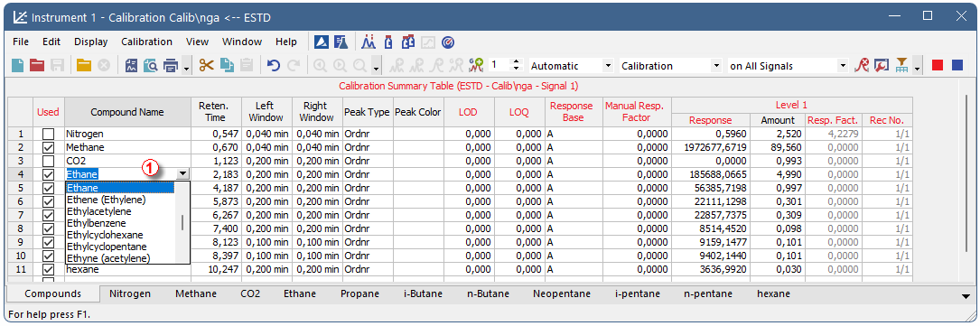Switch to the Neopentane tab
The width and height of the screenshot is (980, 326).
click(563, 293)
